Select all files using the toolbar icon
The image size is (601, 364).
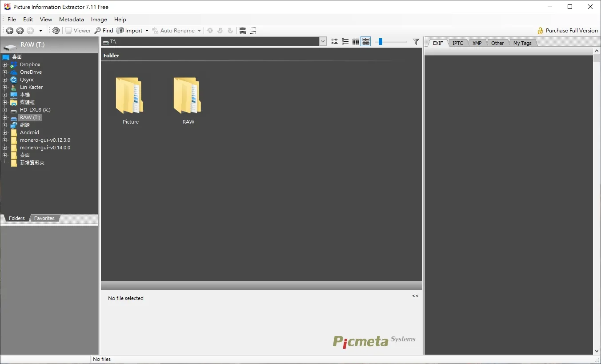coord(243,31)
